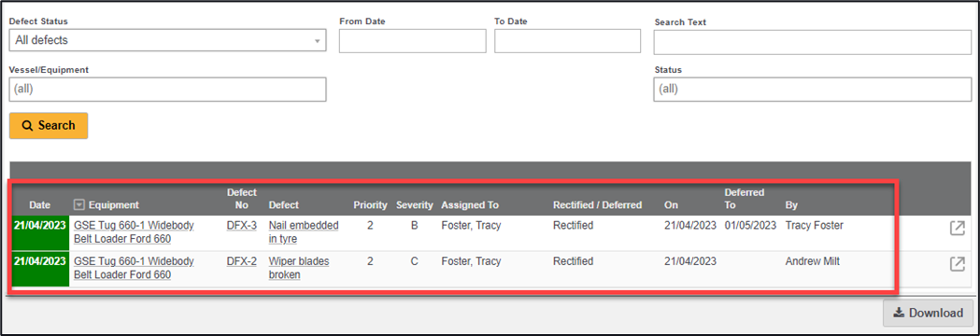Click the Download button
Image resolution: width=980 pixels, height=336 pixels.
coord(928,313)
